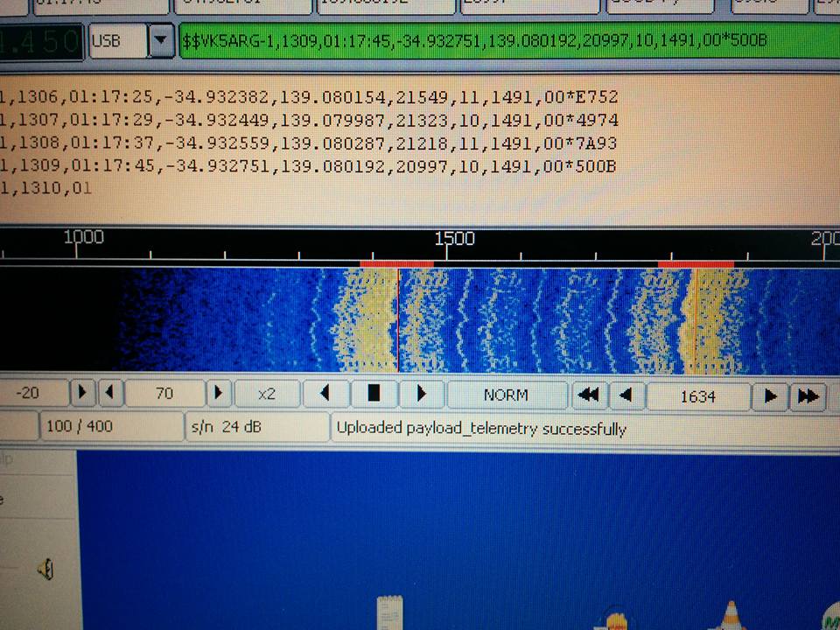This screenshot has height=630, width=840.
Task: Step the 1634 cursor frequency up
Action: tap(770, 397)
